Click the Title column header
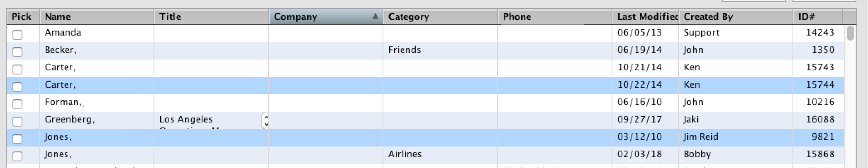Screen dimensions: 868x168 [x=211, y=17]
